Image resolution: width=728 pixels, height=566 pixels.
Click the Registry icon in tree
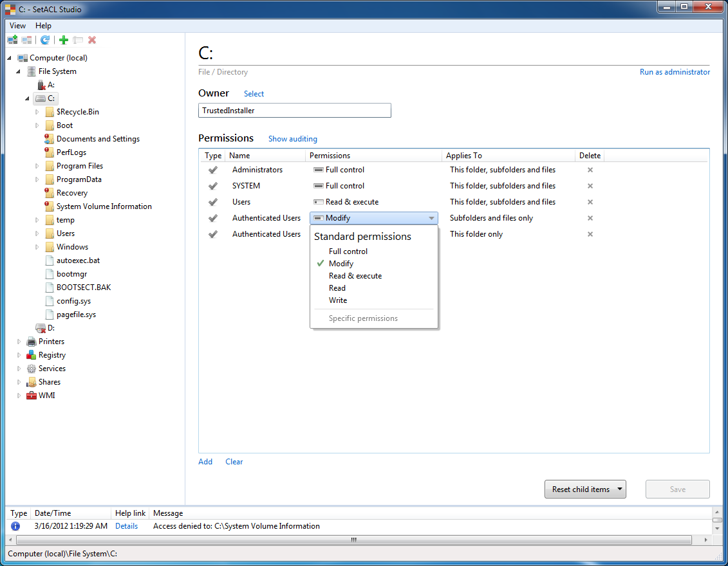click(x=31, y=355)
